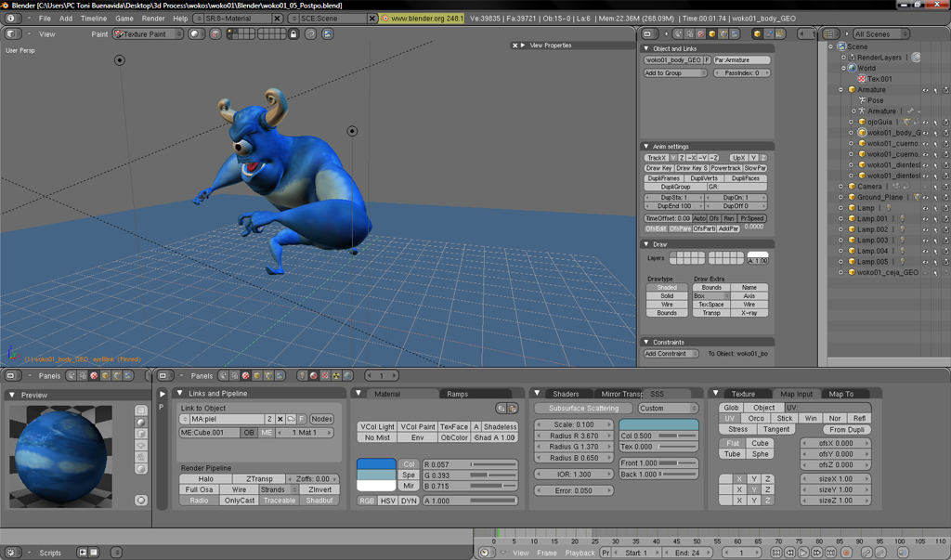The height and width of the screenshot is (560, 951).
Task: Switch to the Mirror Transp tab
Action: (621, 394)
